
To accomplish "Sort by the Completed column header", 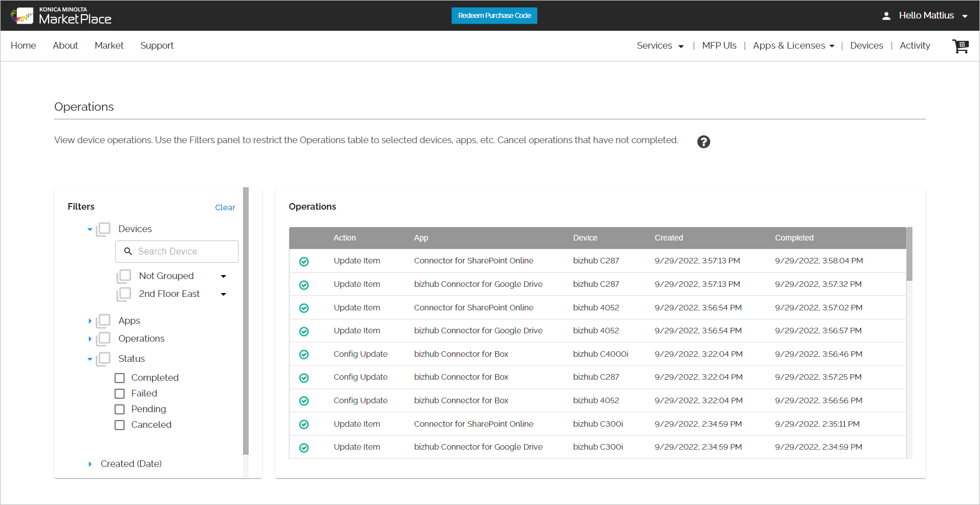I will point(794,238).
